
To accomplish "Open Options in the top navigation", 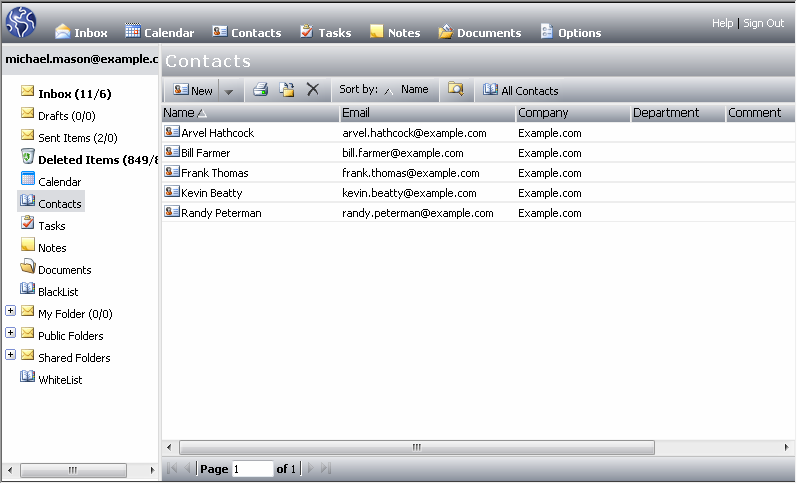I will coord(570,32).
